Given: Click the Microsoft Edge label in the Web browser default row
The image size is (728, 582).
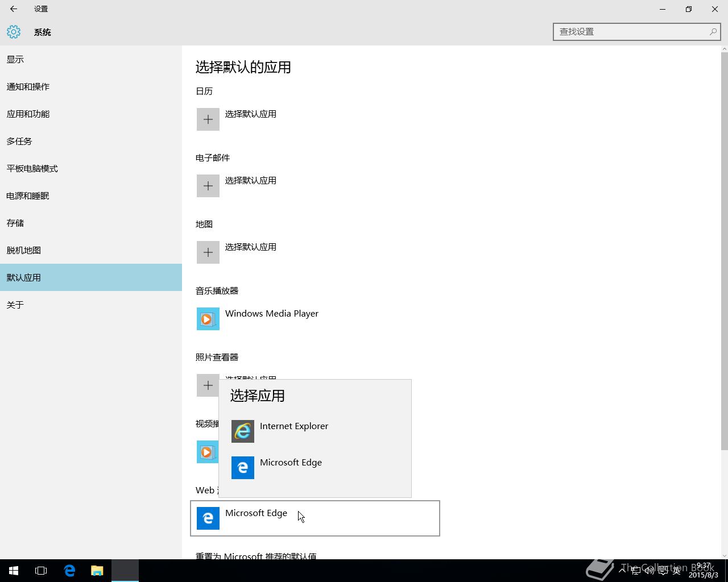Looking at the screenshot, I should 256,513.
